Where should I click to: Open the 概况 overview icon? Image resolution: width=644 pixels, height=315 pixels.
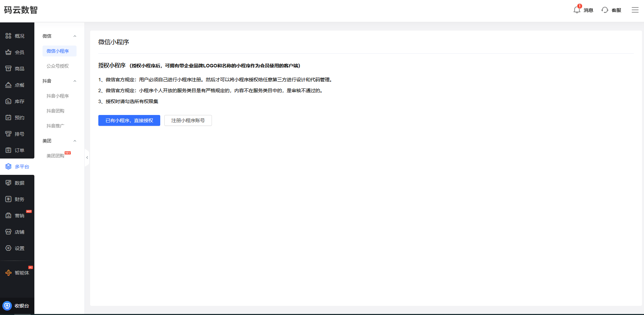pos(9,36)
